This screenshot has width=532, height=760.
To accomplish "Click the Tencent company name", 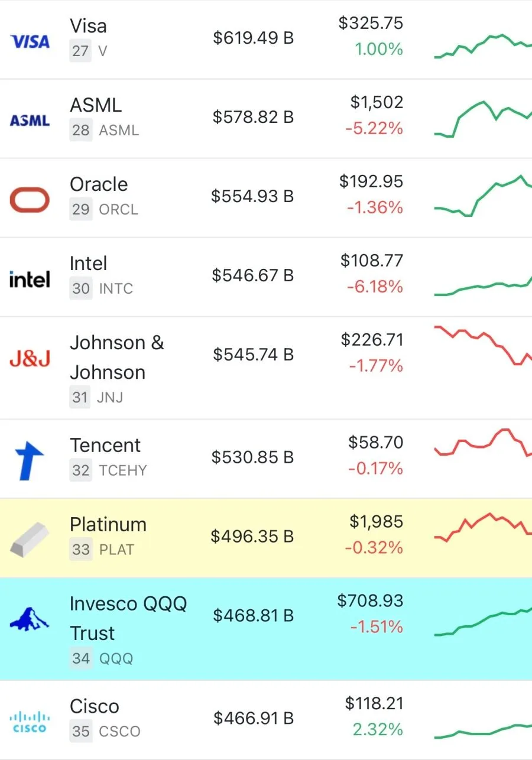I will point(105,445).
